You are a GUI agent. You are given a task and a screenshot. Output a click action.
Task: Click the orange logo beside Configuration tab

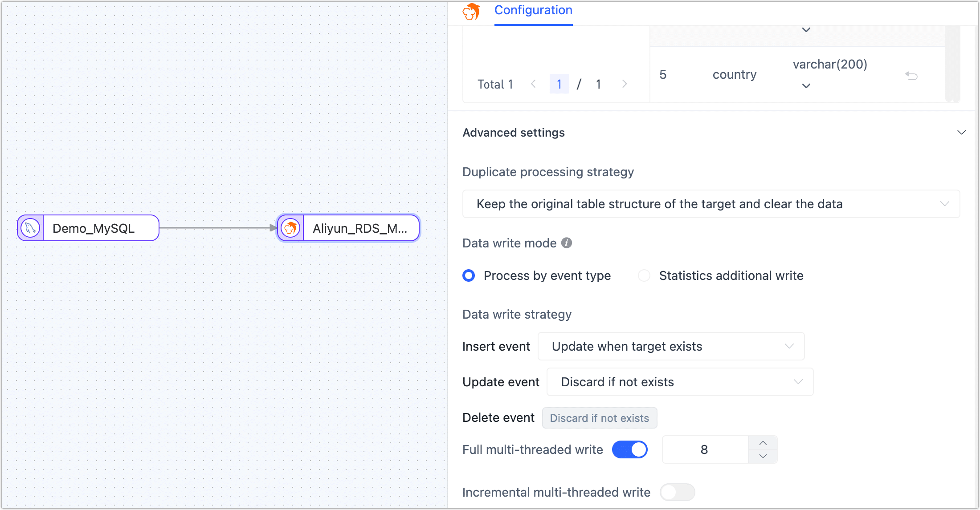[471, 12]
